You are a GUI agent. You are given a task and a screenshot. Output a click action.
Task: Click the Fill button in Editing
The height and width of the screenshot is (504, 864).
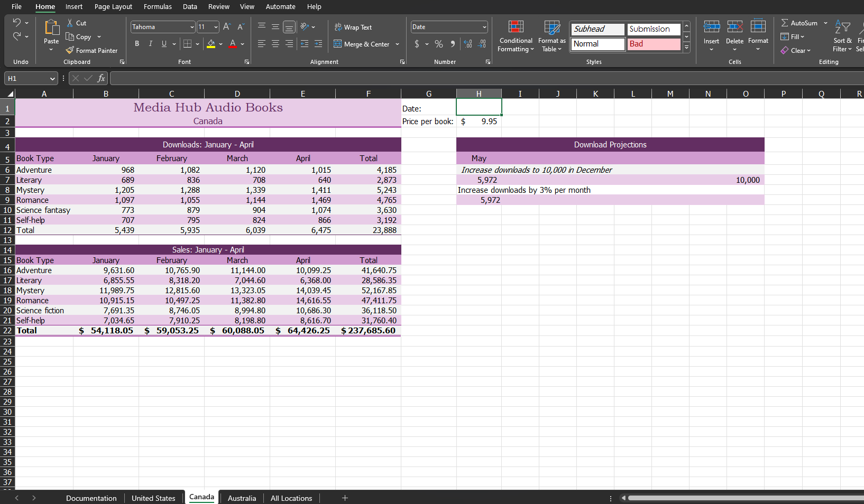[792, 36]
